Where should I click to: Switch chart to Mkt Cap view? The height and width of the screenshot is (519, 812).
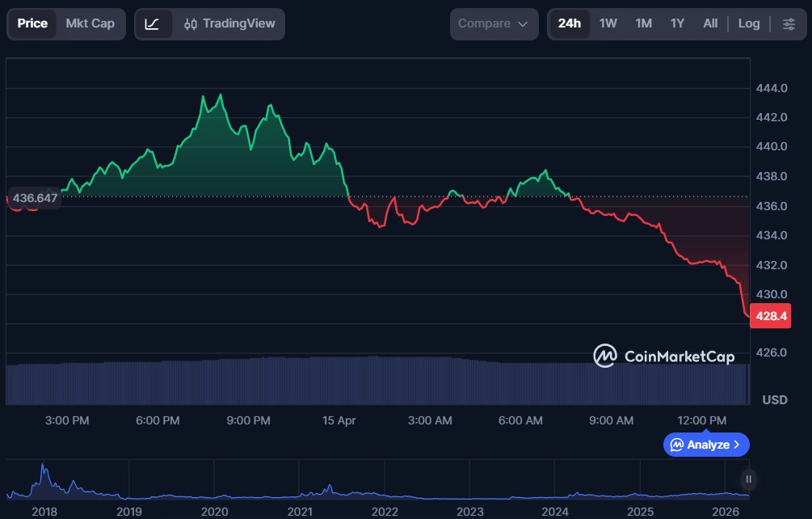(x=90, y=23)
